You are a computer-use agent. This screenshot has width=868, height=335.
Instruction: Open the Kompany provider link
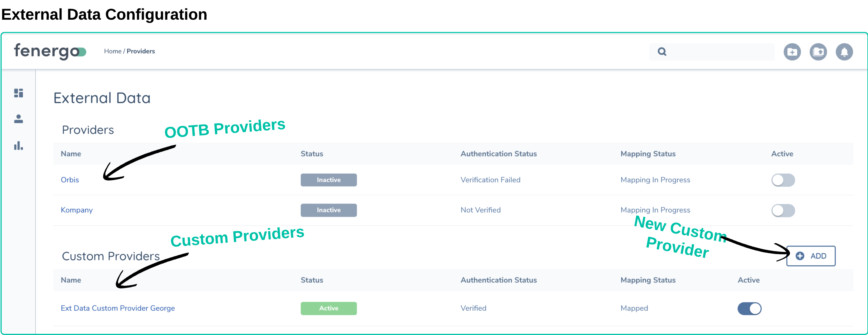77,210
